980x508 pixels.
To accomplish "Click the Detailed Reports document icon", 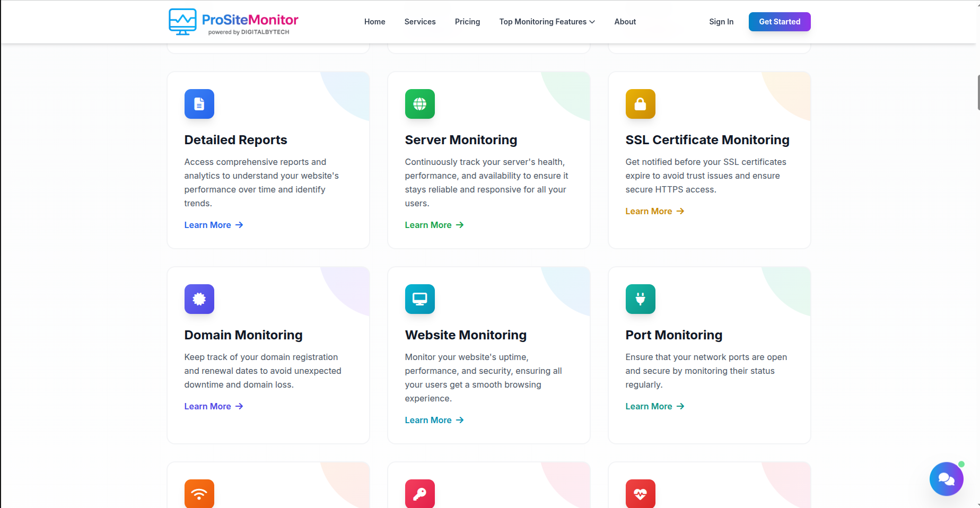I will tap(199, 104).
